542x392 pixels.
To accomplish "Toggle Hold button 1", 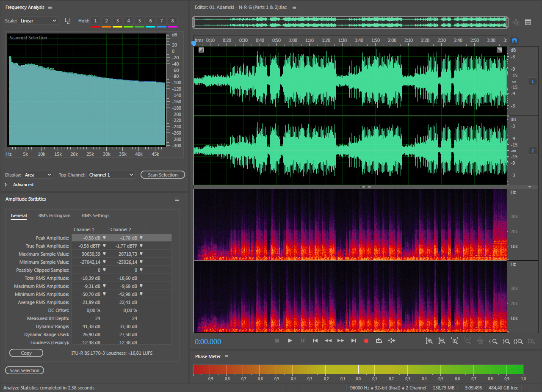I will coord(95,21).
